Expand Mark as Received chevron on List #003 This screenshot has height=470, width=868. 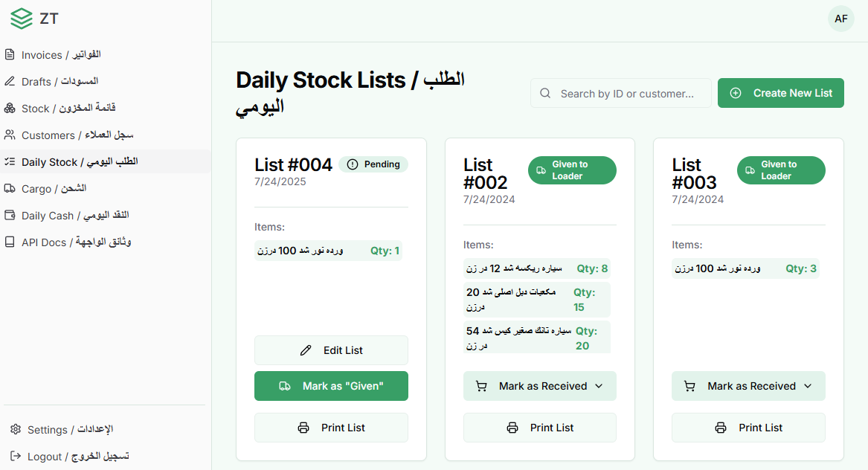click(808, 386)
